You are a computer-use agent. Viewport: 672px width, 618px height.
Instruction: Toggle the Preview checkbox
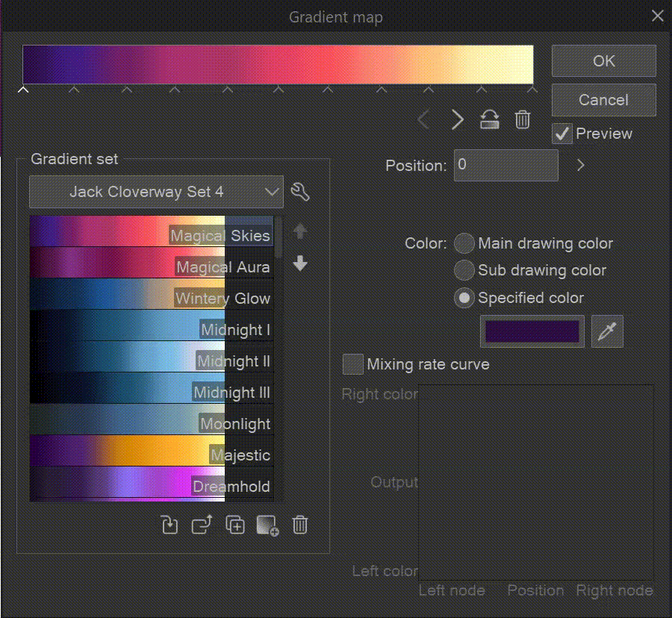pos(561,134)
